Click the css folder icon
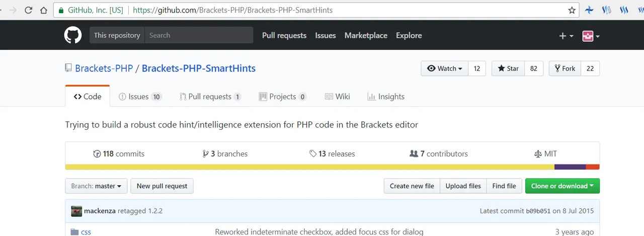The image size is (644, 236). [x=75, y=232]
